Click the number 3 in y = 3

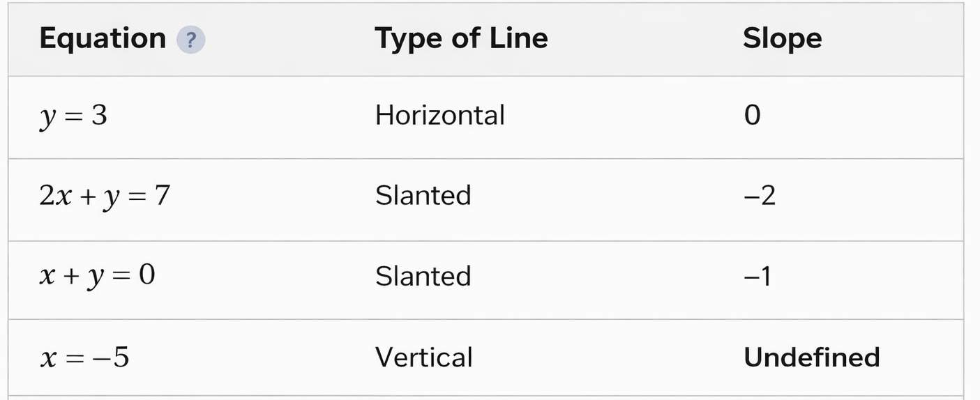pyautogui.click(x=99, y=116)
